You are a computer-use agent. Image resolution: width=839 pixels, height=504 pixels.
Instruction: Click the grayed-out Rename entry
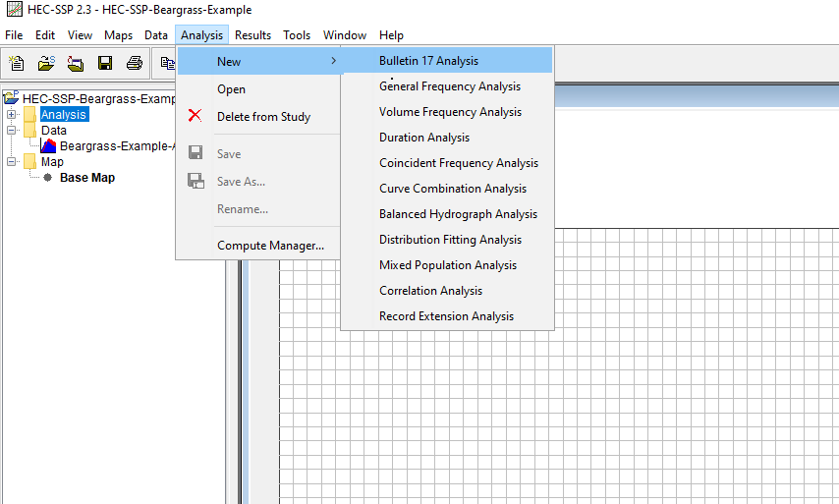pyautogui.click(x=259, y=208)
